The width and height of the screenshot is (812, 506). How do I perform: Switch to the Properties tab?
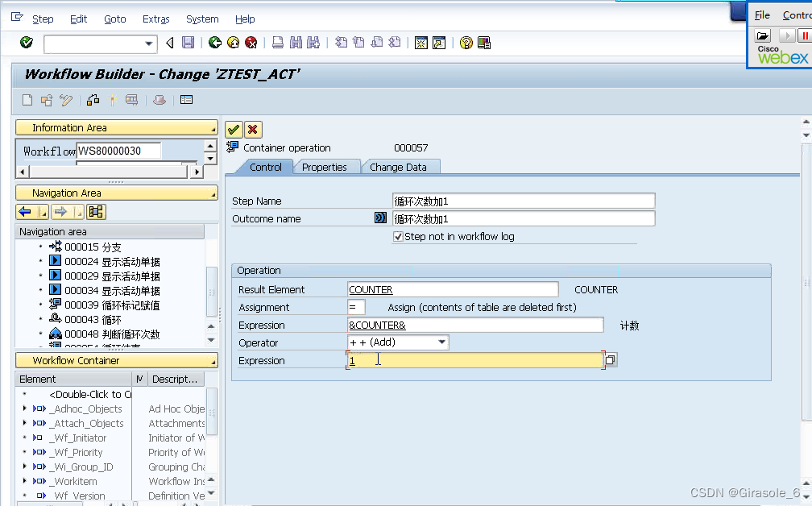324,167
